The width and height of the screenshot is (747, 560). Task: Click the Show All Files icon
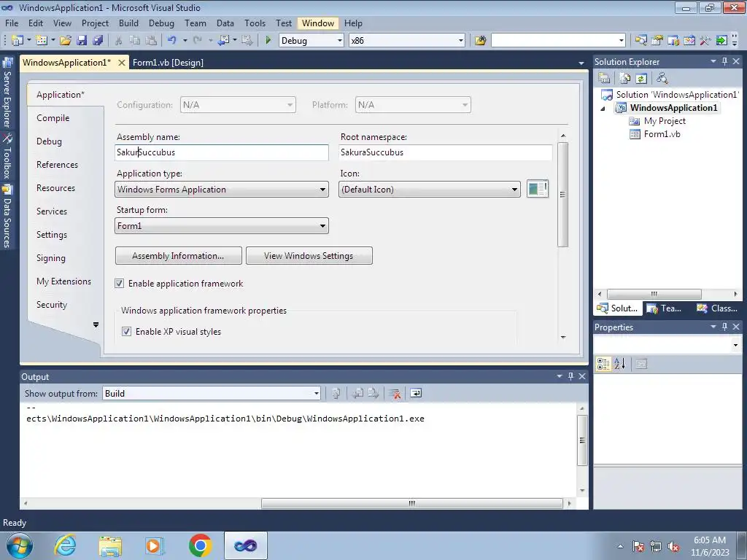(x=625, y=78)
